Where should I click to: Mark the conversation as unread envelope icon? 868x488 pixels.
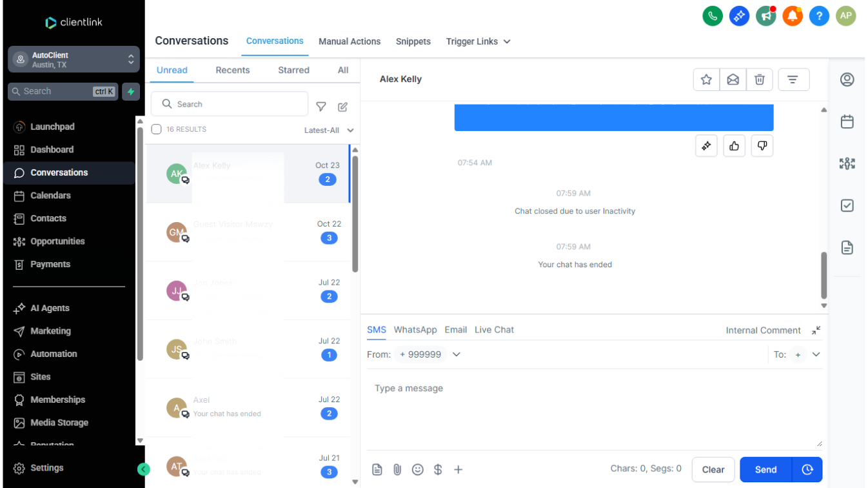[x=733, y=79]
